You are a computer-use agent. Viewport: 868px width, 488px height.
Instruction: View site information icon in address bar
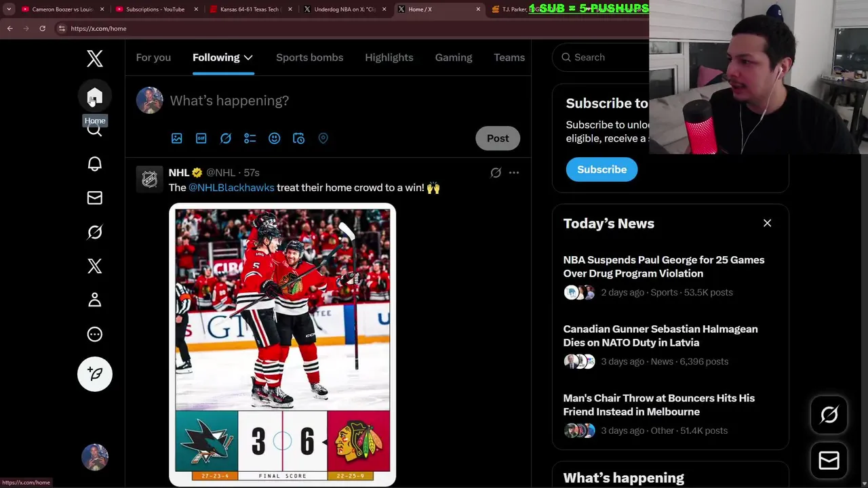pos(62,28)
